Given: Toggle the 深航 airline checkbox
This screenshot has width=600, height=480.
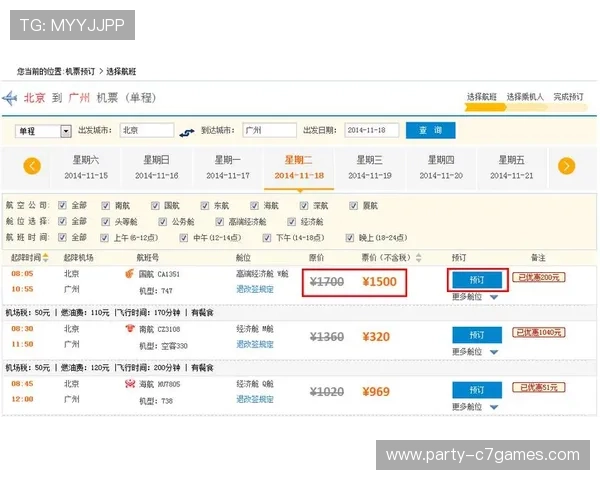Looking at the screenshot, I should pyautogui.click(x=304, y=206).
